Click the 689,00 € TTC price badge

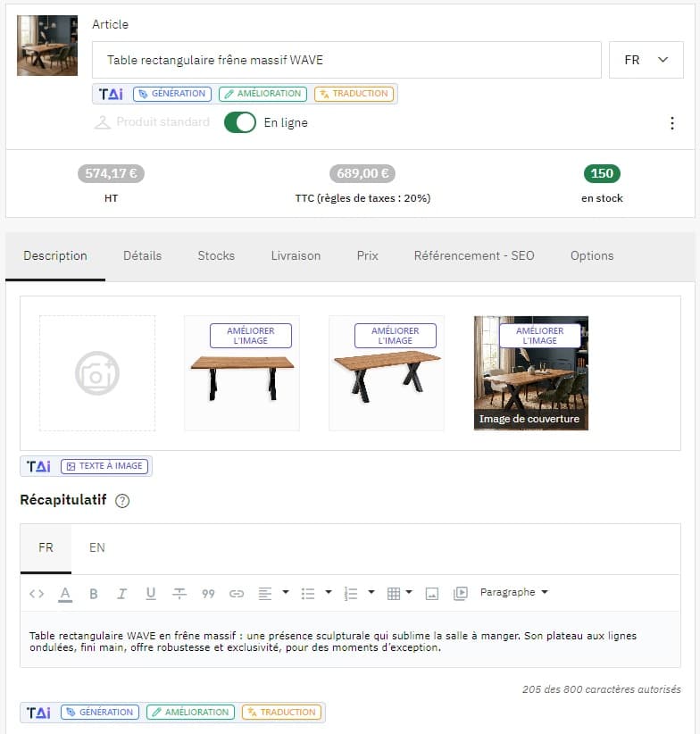tap(362, 173)
